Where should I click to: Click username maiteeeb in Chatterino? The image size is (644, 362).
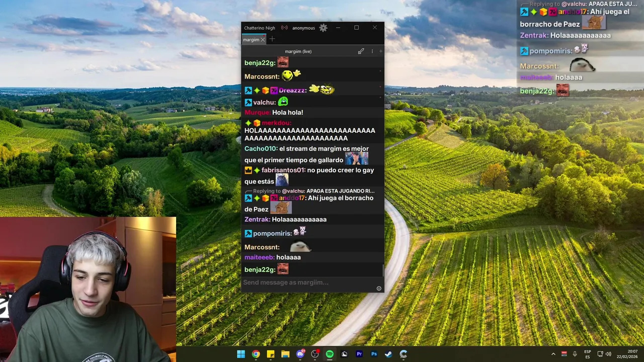pyautogui.click(x=260, y=257)
